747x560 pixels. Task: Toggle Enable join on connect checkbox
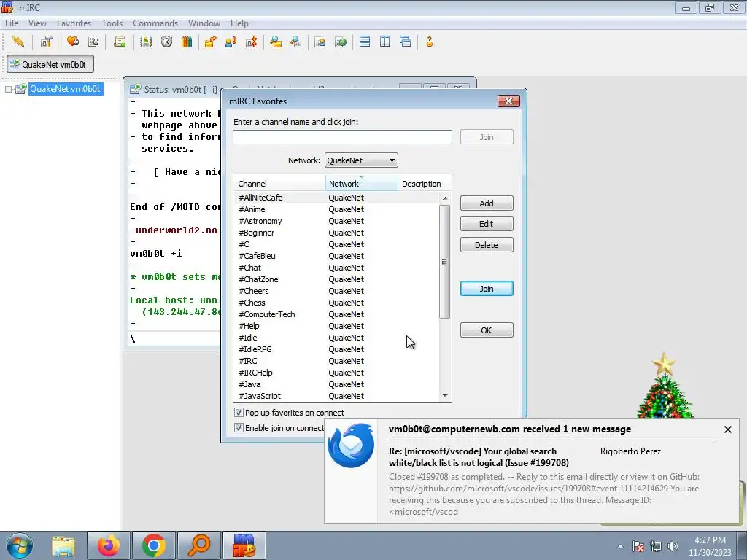click(x=239, y=427)
